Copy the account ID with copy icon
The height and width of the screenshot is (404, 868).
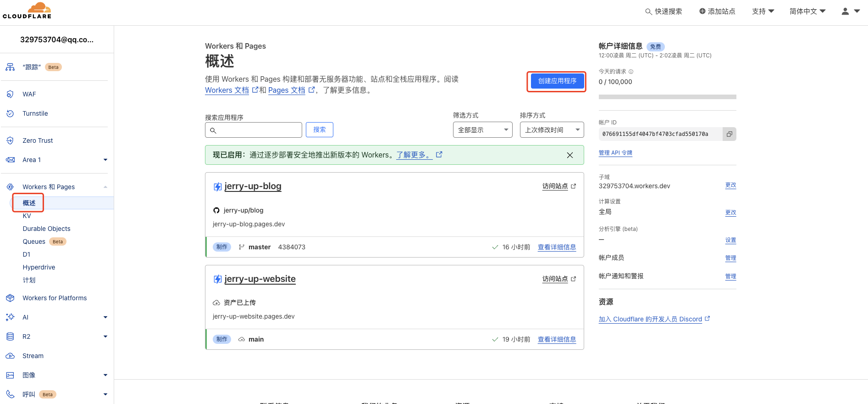click(729, 134)
